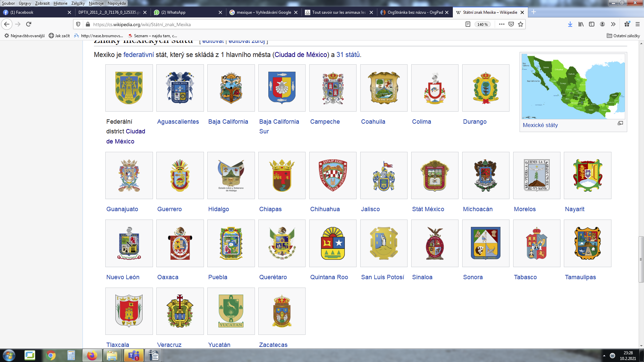644x362 pixels.
Task: Open the Firefox hamburger menu
Action: point(638,24)
